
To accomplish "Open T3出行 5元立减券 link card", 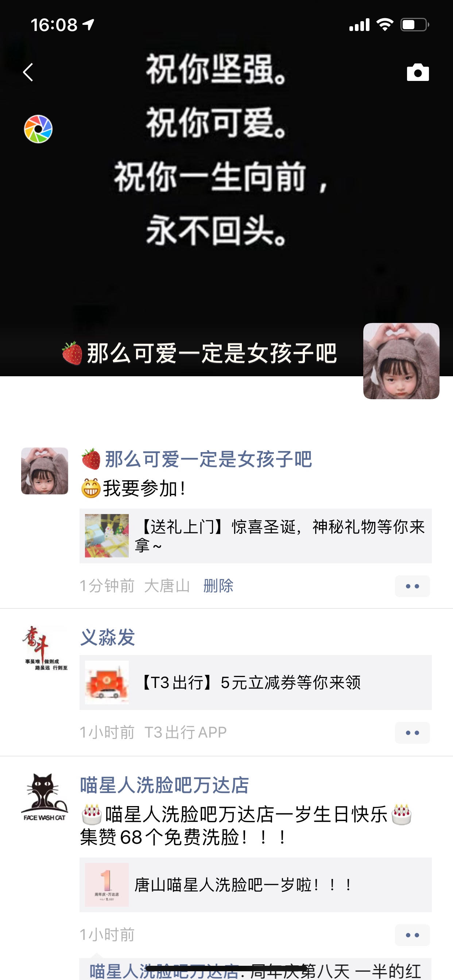I will 255,682.
